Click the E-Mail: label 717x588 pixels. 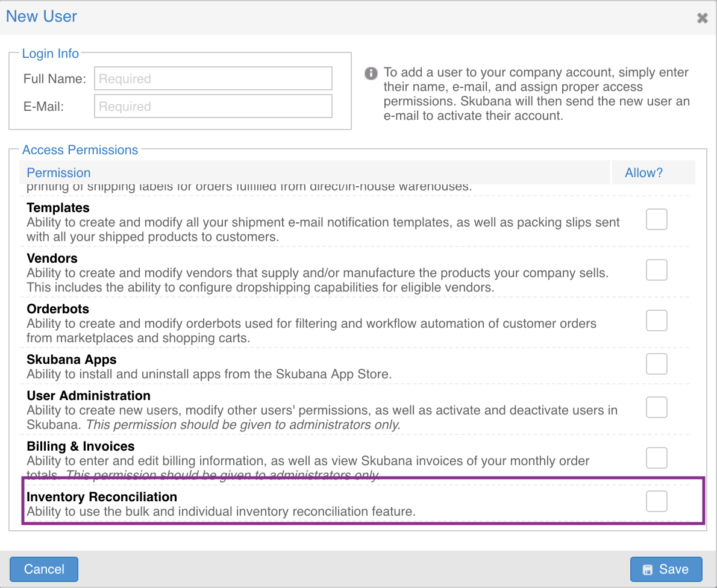(x=44, y=107)
